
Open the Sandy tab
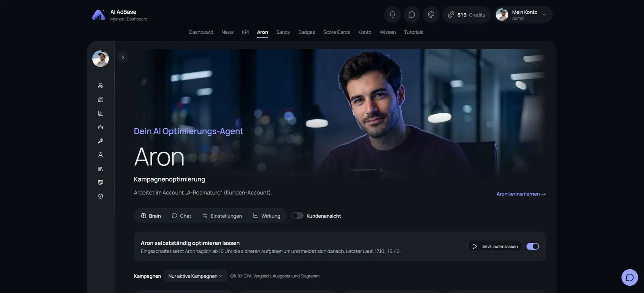(x=283, y=32)
